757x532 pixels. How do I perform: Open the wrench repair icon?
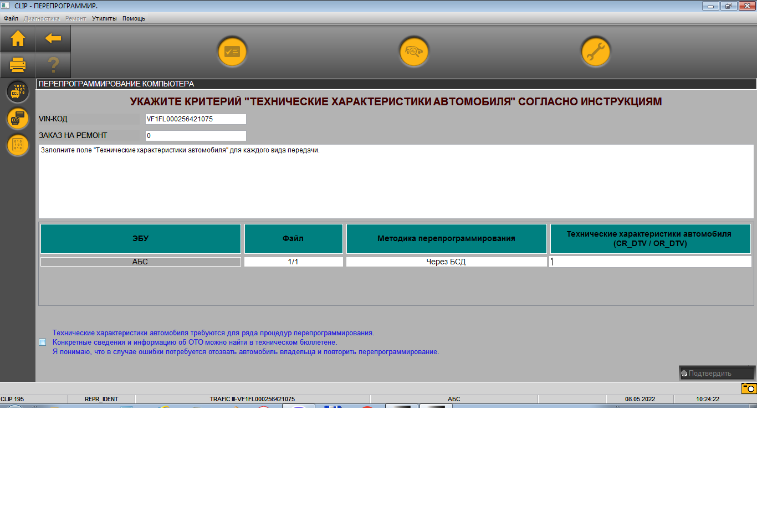(596, 52)
